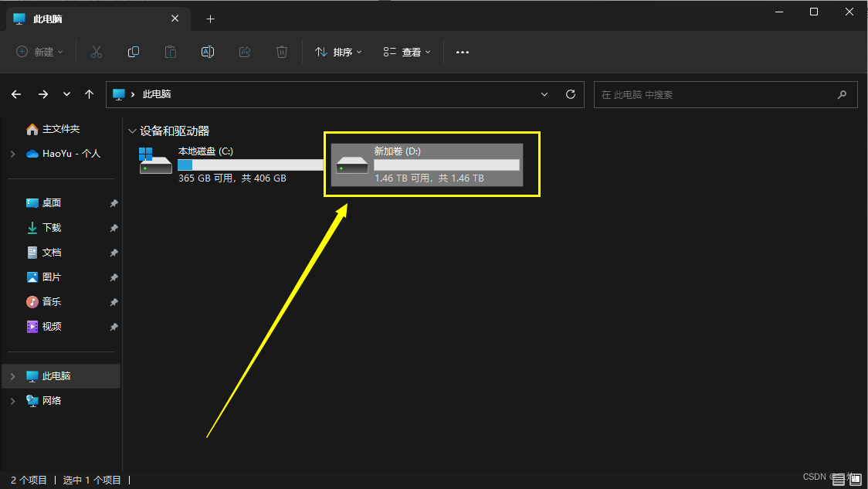Click 此电脑 breadcrumb in address bar

[x=157, y=94]
